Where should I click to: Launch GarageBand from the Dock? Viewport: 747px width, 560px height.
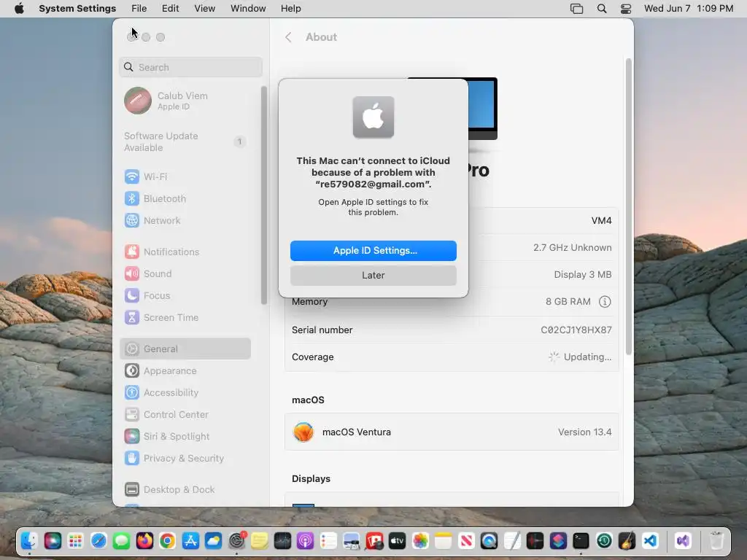[x=627, y=541]
